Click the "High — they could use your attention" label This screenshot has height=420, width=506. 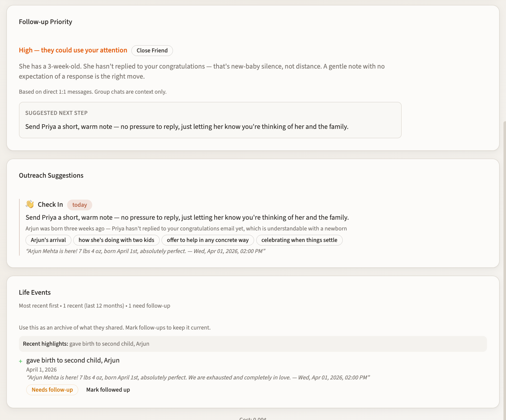pos(73,50)
